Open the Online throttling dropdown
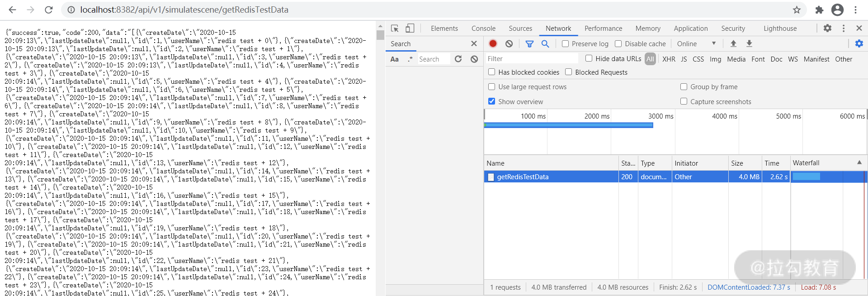 click(x=696, y=44)
